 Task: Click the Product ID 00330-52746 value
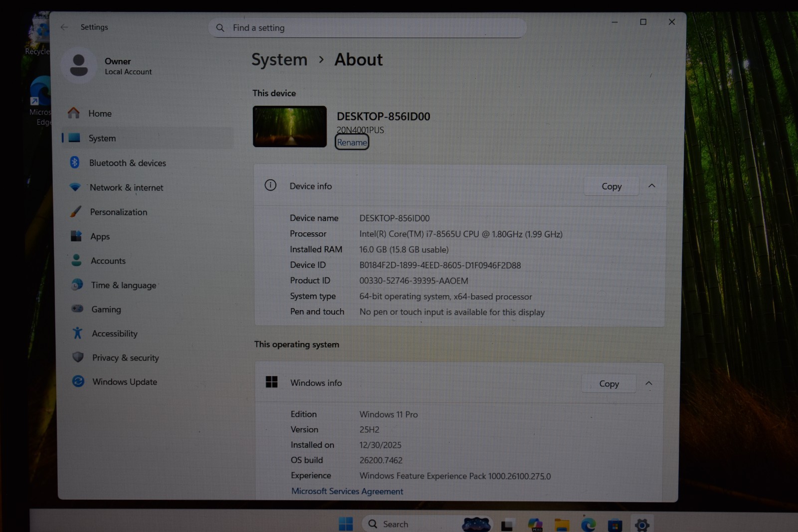click(413, 281)
